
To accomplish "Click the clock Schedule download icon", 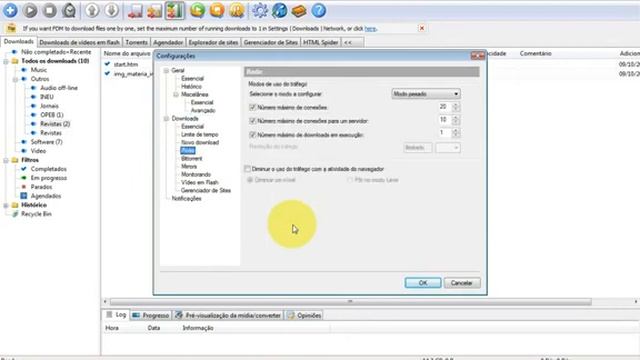I will tap(69, 11).
